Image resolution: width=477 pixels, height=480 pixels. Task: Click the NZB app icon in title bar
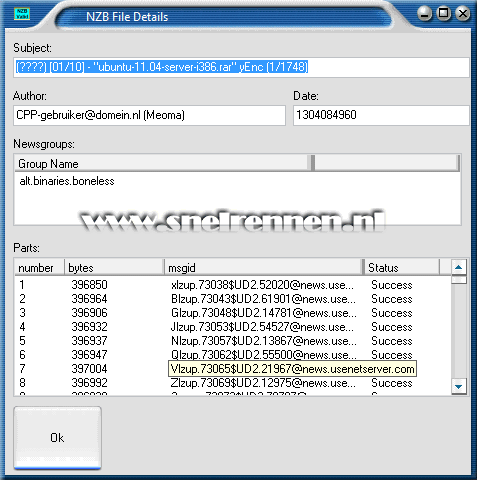coord(22,14)
